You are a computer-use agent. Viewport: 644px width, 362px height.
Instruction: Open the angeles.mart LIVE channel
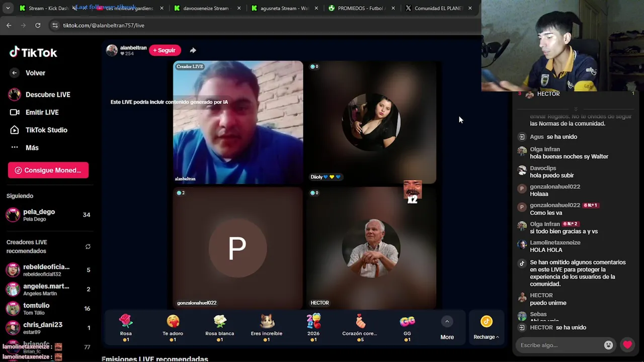[48, 289]
